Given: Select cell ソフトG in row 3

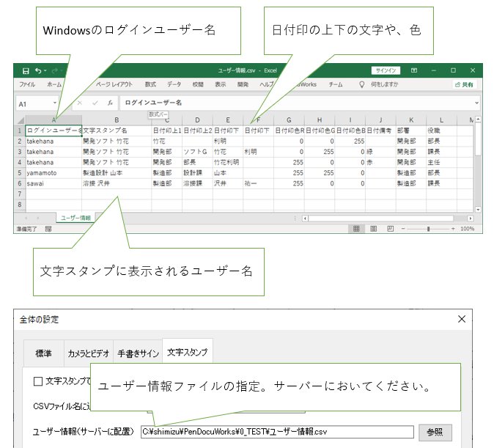Looking at the screenshot, I should click(197, 152).
